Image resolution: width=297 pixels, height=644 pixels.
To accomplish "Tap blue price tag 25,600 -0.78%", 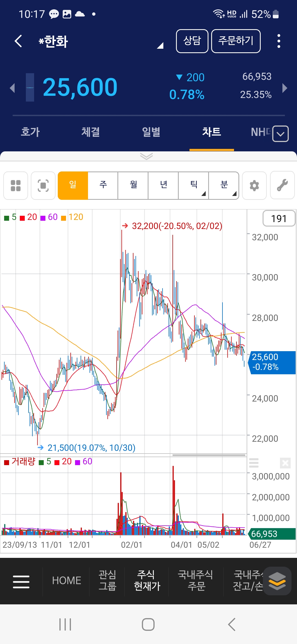I will 272,362.
